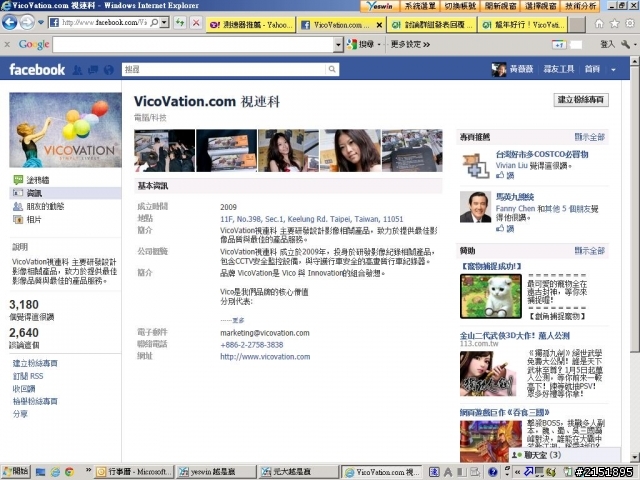Image resolution: width=640 pixels, height=480 pixels.
Task: Click the green refresh icon beside address bar
Action: tap(180, 22)
